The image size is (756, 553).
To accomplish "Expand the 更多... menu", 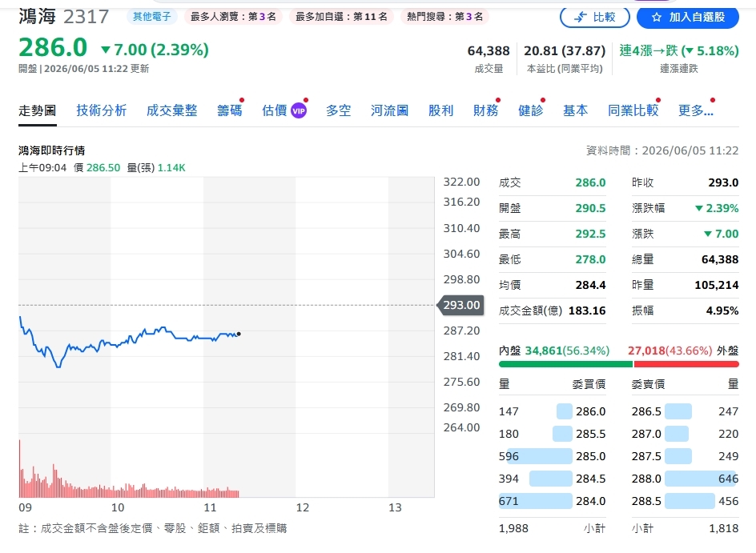I will [x=696, y=110].
